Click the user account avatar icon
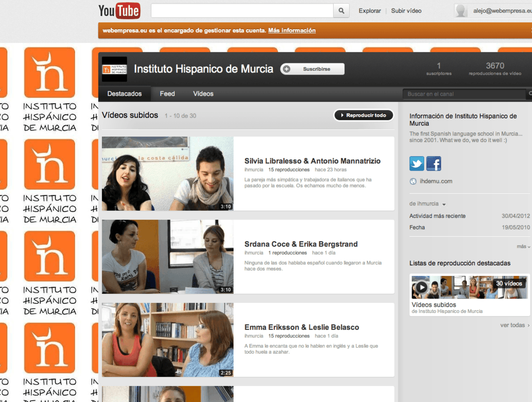The height and width of the screenshot is (402, 532). point(461,11)
